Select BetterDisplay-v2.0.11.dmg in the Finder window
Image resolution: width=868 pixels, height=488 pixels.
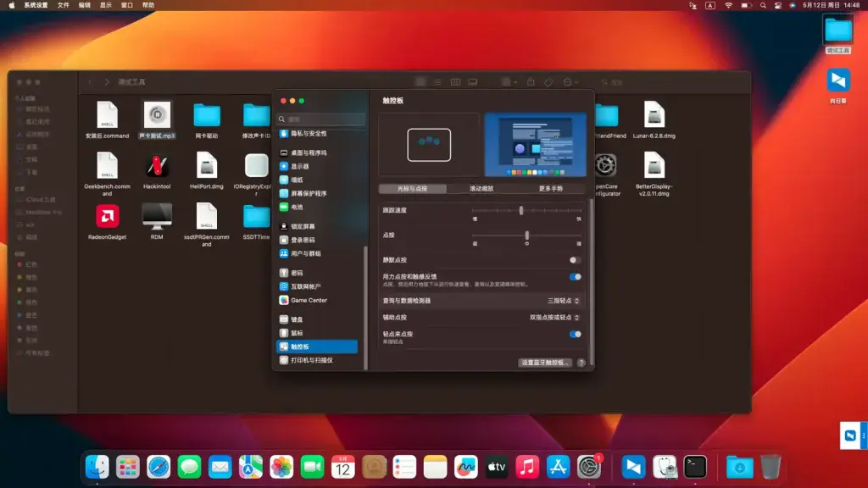coord(654,174)
